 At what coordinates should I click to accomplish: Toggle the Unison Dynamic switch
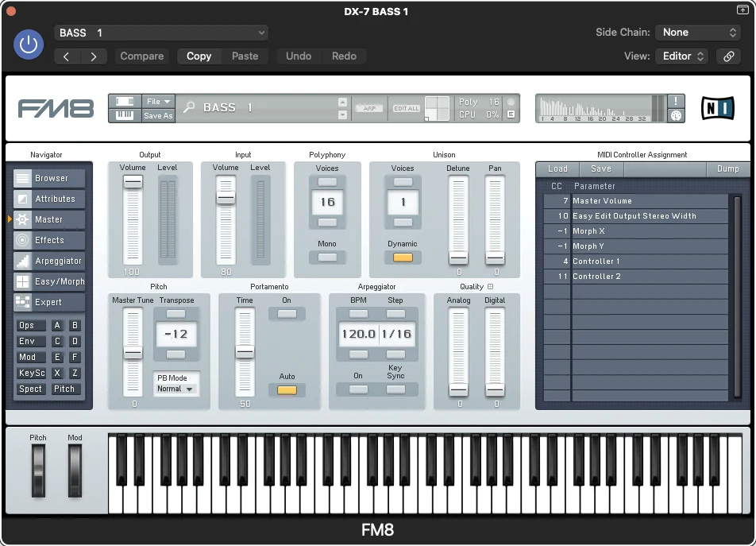point(403,258)
